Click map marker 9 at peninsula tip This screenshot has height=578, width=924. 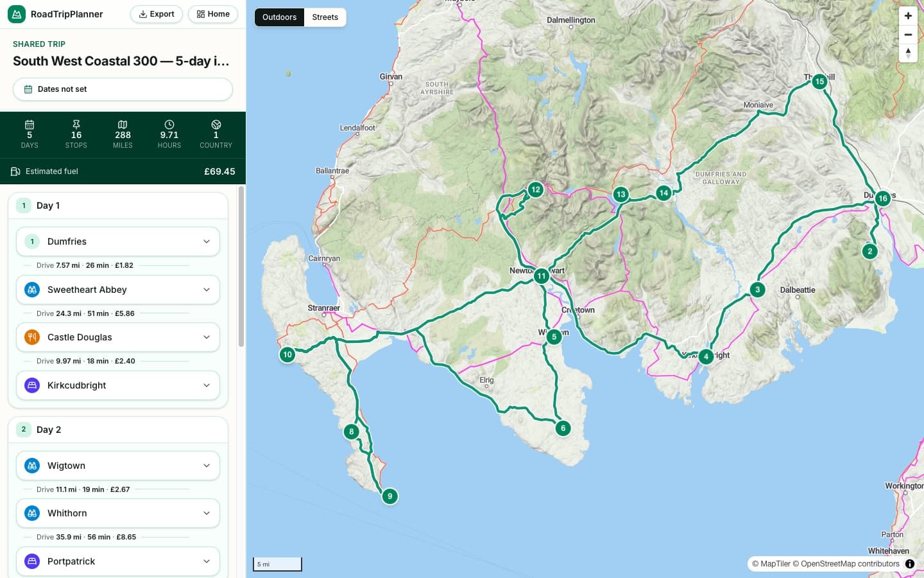(x=389, y=496)
